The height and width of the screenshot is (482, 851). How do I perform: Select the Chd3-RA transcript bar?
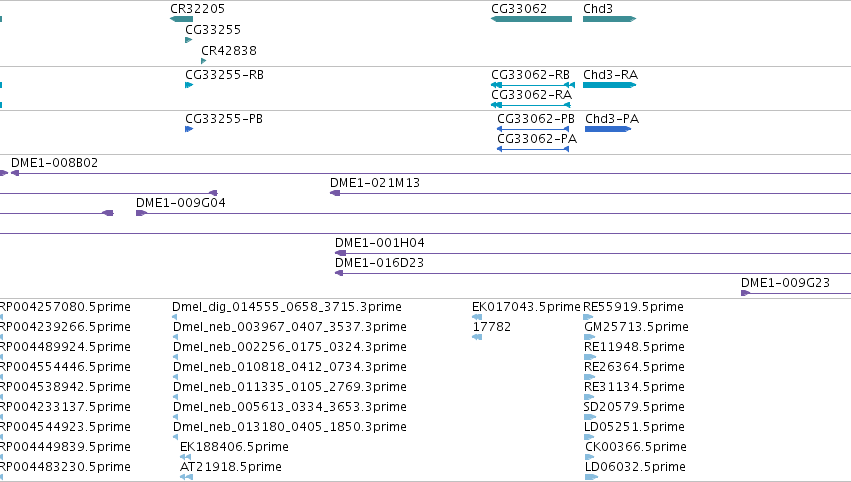tap(609, 85)
